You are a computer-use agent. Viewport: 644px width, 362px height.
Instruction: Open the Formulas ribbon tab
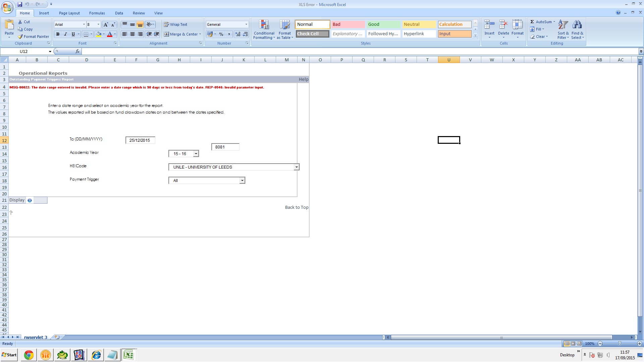tap(97, 13)
